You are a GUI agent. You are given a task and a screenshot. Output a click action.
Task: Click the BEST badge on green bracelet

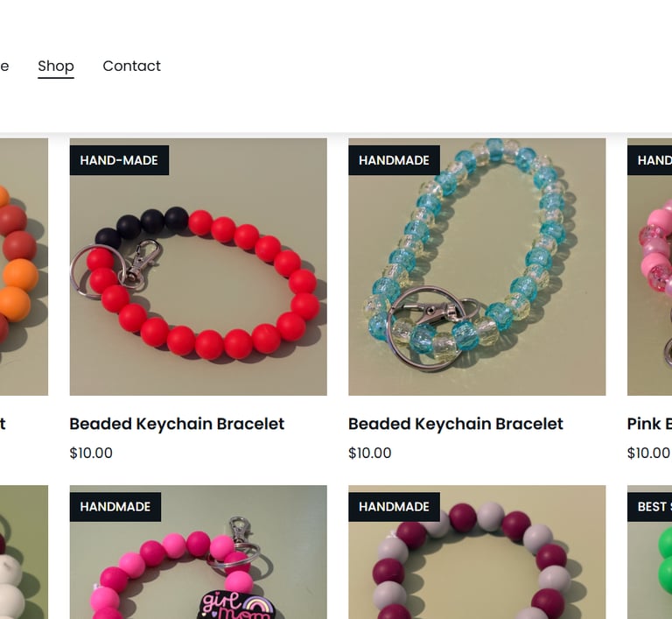650,507
